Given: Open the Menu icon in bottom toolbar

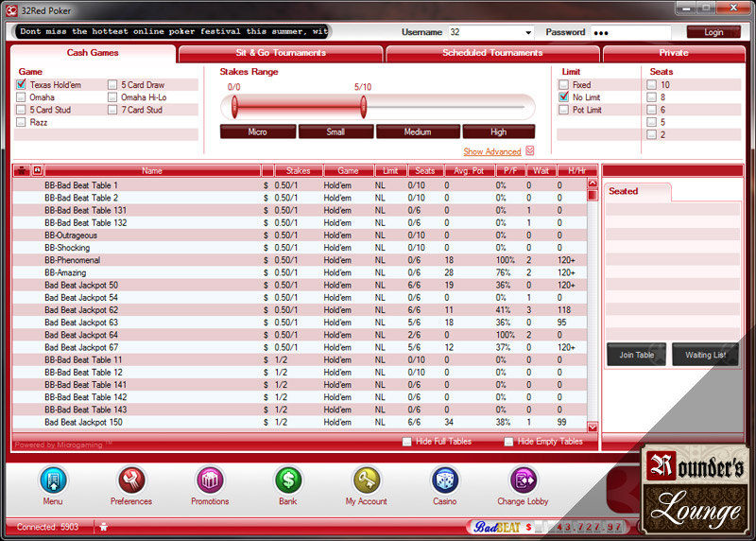Looking at the screenshot, I should 53,480.
